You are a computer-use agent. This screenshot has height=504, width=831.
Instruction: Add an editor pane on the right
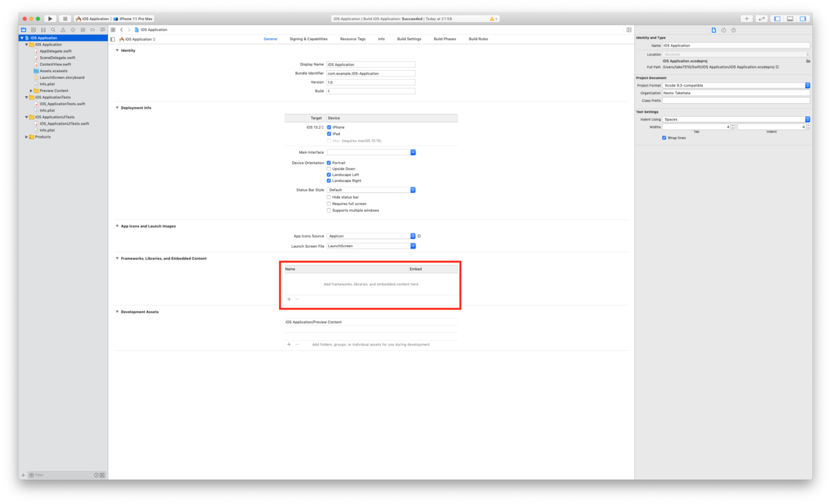click(x=629, y=30)
